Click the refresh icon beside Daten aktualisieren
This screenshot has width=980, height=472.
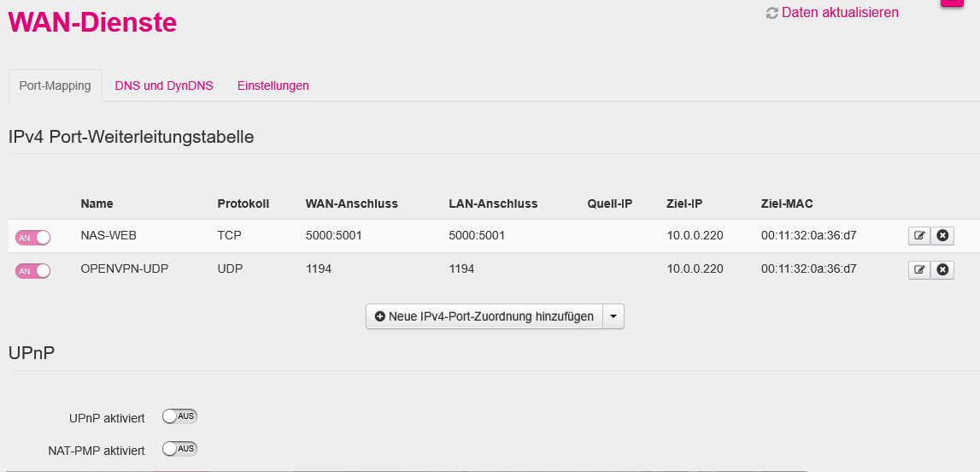point(772,13)
